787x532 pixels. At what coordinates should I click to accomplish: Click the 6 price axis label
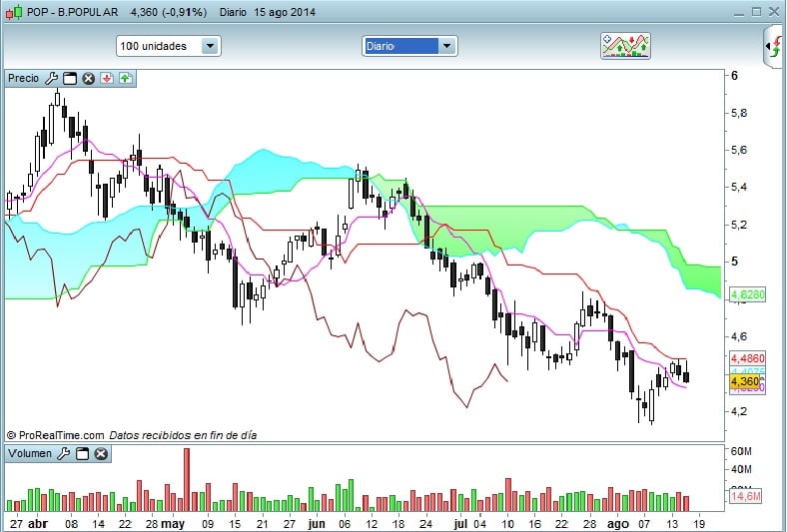(x=735, y=76)
